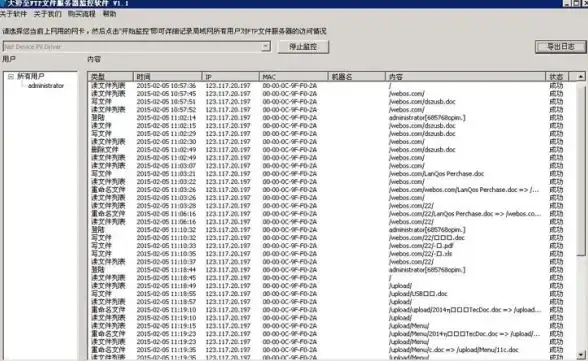Select the 重命名文件 entry at 11:06:16
Image resolution: width=588 pixels, height=361 pixels.
(108, 214)
